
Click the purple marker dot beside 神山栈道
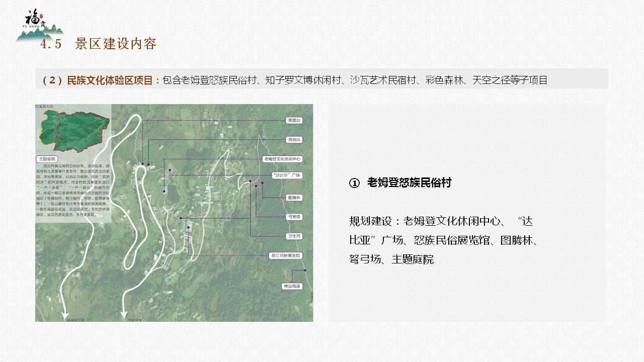click(x=305, y=271)
